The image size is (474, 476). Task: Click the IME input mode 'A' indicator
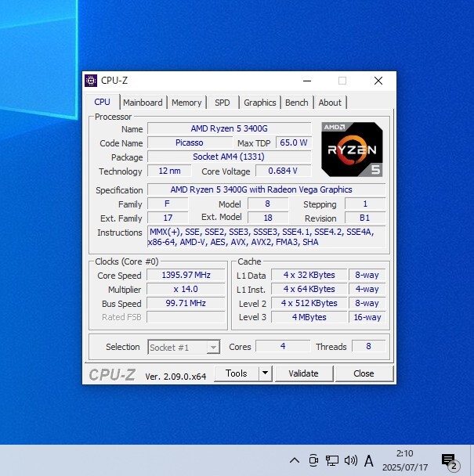click(x=368, y=460)
